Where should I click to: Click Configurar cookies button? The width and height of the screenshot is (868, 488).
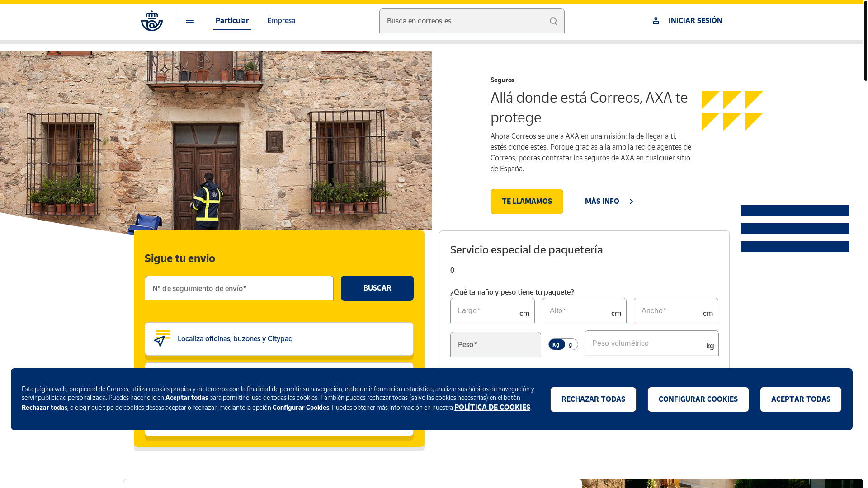[x=698, y=399]
